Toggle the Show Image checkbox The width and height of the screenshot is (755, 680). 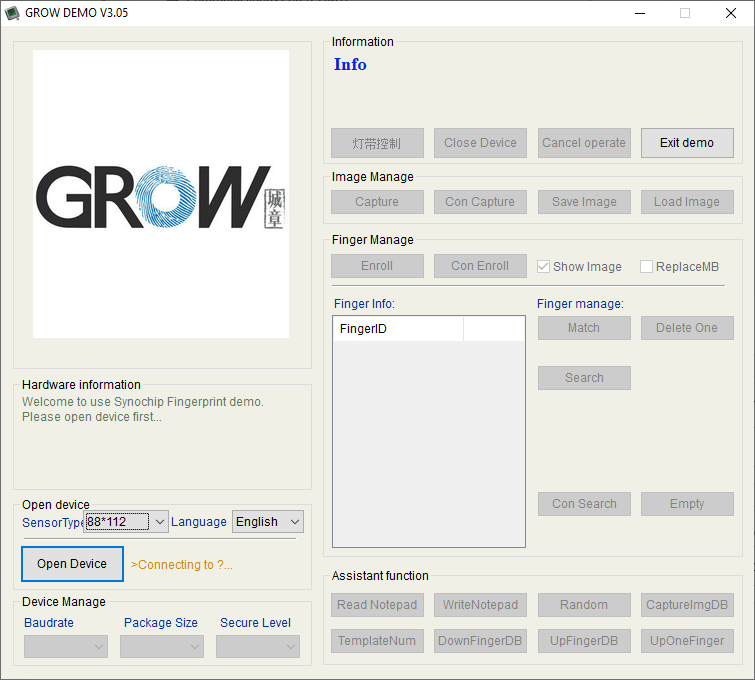click(x=544, y=267)
